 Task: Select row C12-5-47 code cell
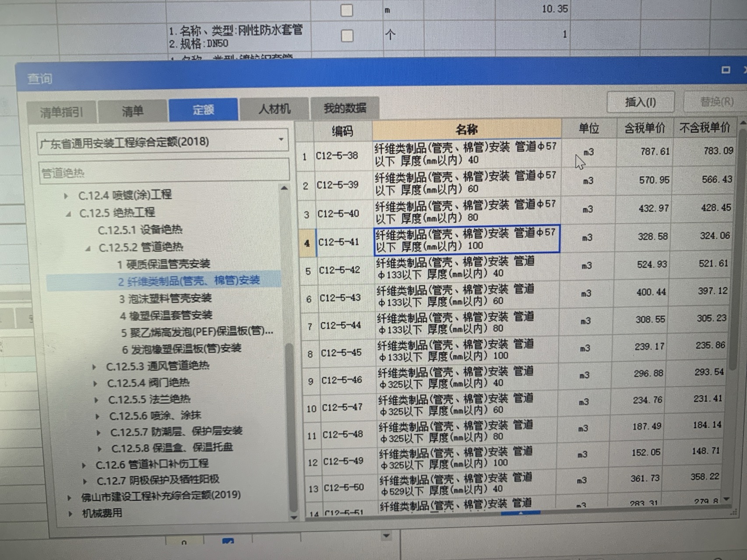(349, 407)
